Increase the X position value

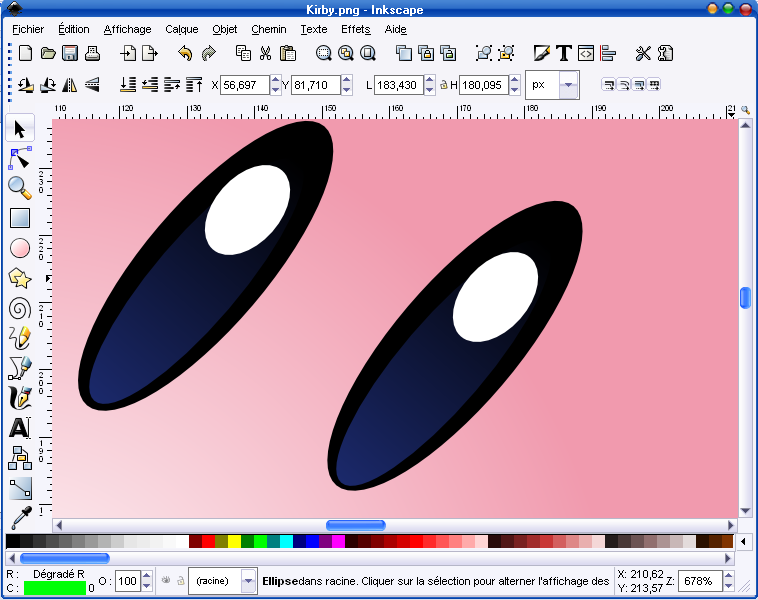276,81
